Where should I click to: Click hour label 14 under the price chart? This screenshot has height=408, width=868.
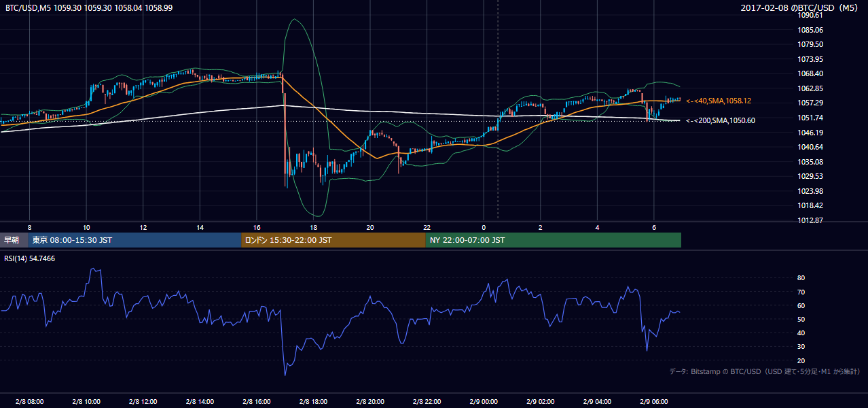click(x=200, y=227)
